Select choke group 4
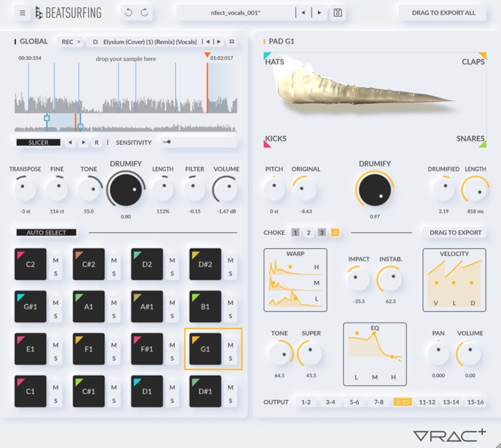This screenshot has width=501, height=448. pos(335,233)
